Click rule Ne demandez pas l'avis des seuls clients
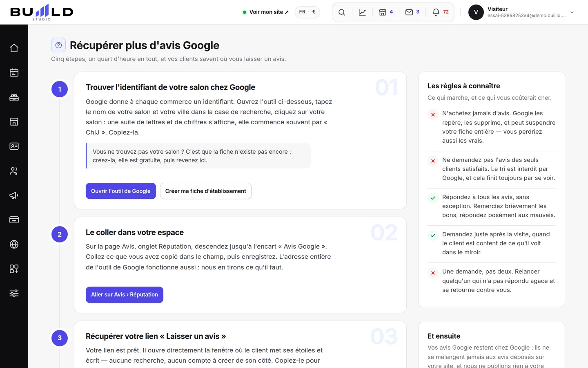This screenshot has width=588, height=368. coord(492,169)
